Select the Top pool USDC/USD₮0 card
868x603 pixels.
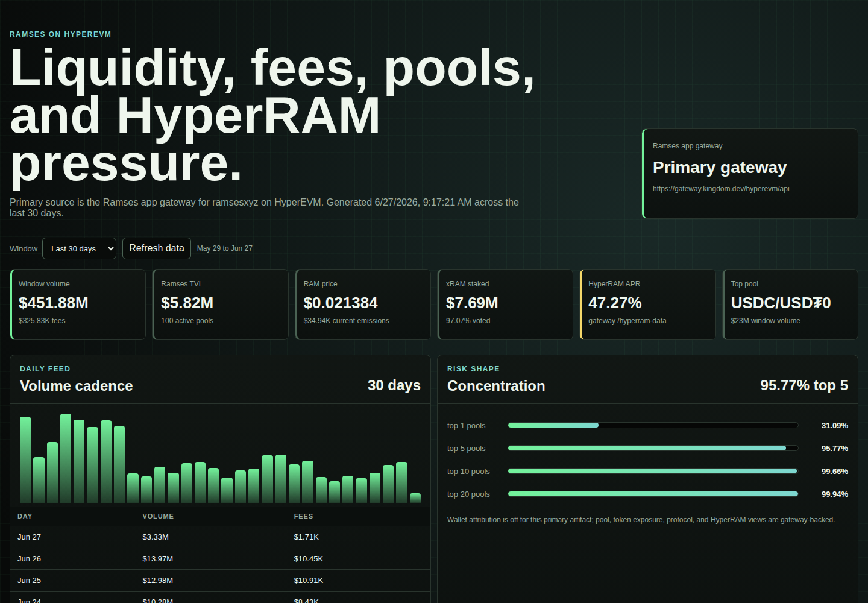[x=790, y=305]
